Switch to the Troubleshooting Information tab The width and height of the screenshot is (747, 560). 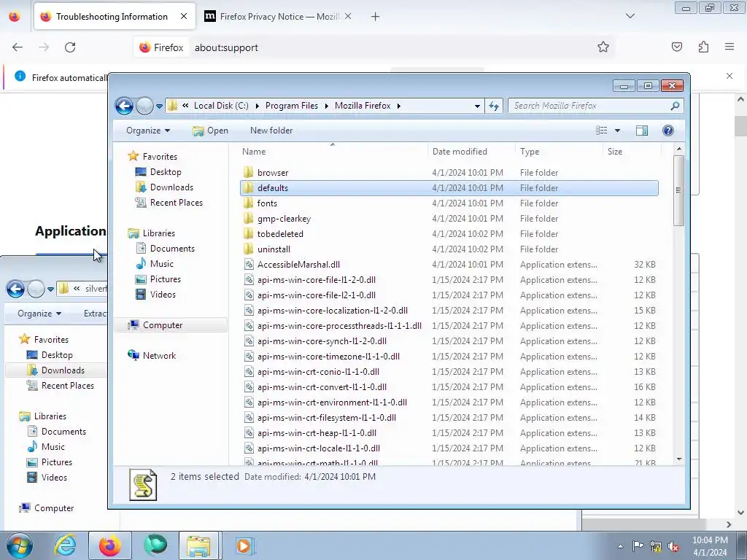[112, 17]
